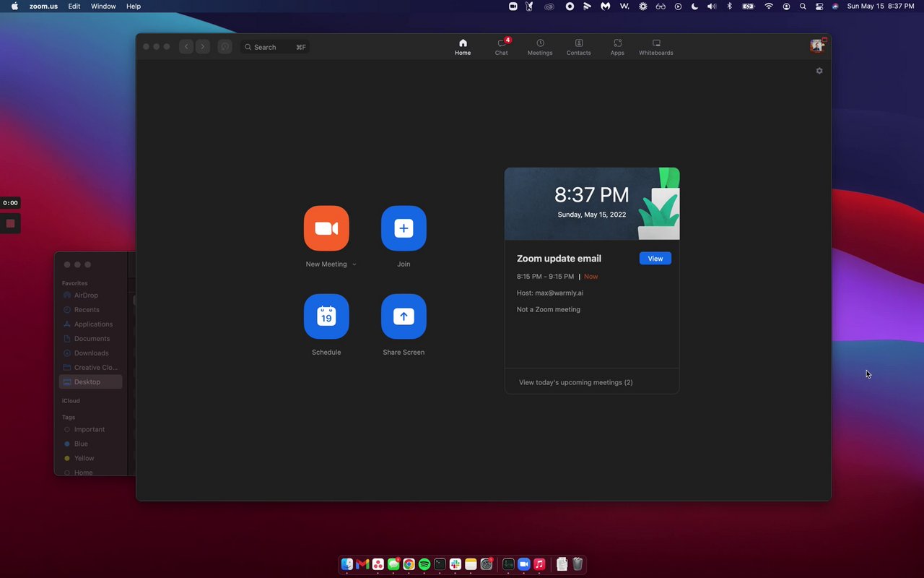The height and width of the screenshot is (578, 924).
Task: Click the blue Join meeting icon
Action: click(404, 228)
